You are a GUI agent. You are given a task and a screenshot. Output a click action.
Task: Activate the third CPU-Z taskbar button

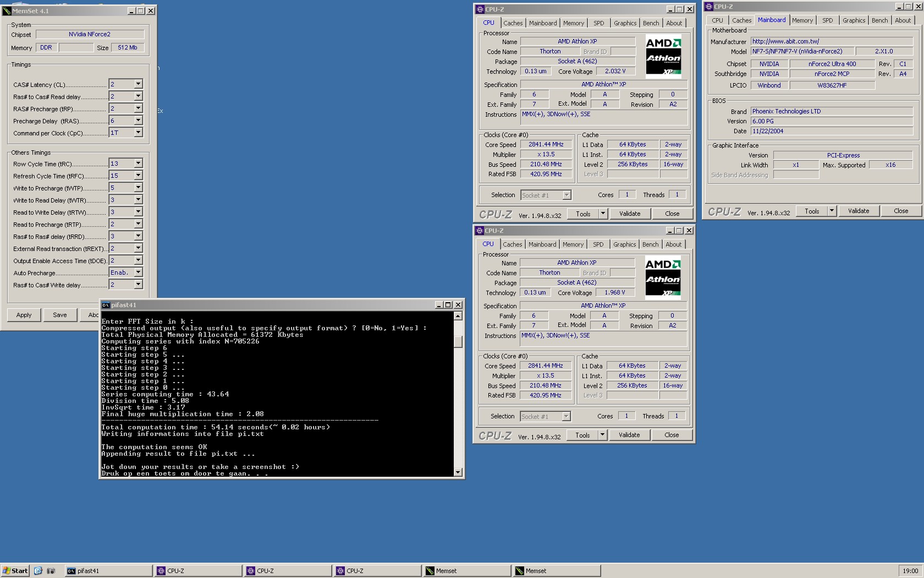378,571
